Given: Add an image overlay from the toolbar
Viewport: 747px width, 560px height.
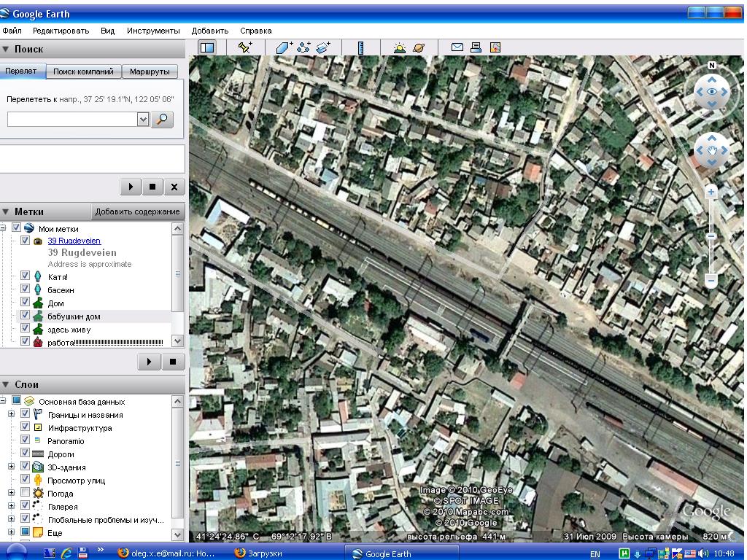Looking at the screenshot, I should (323, 47).
